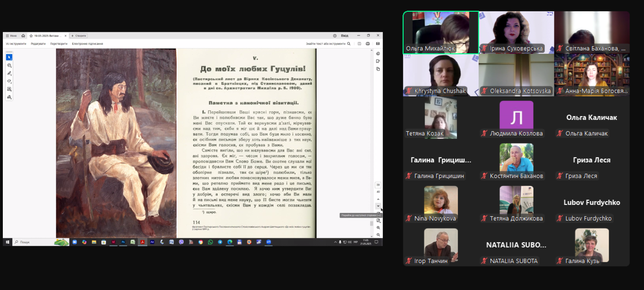The image size is (644, 290).
Task: Open the Усі інструменти menu
Action: pos(16,43)
